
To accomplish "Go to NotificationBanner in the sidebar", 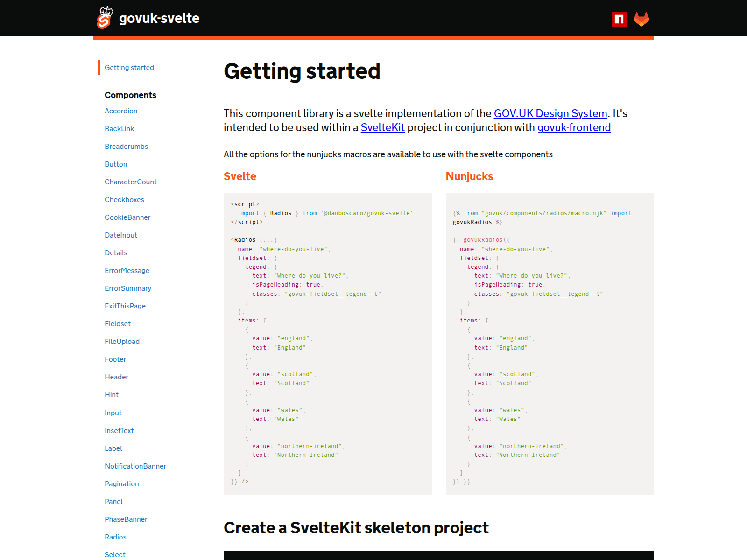I will click(x=135, y=466).
